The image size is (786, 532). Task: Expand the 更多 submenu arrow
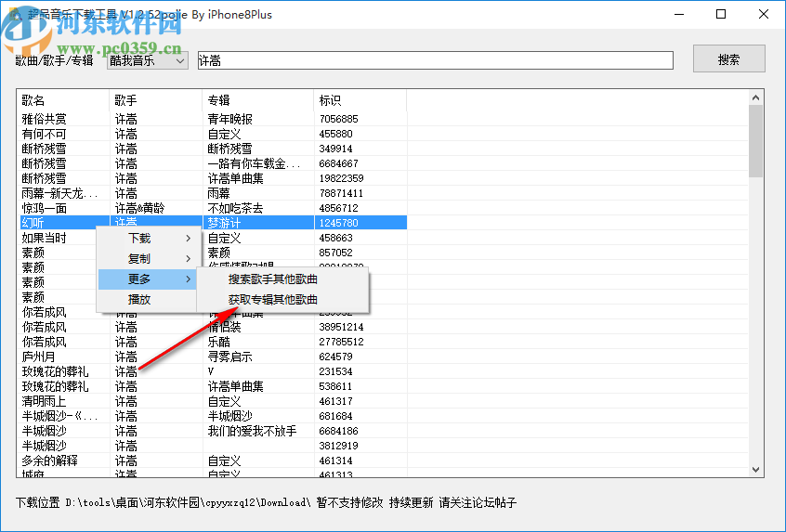tap(189, 279)
